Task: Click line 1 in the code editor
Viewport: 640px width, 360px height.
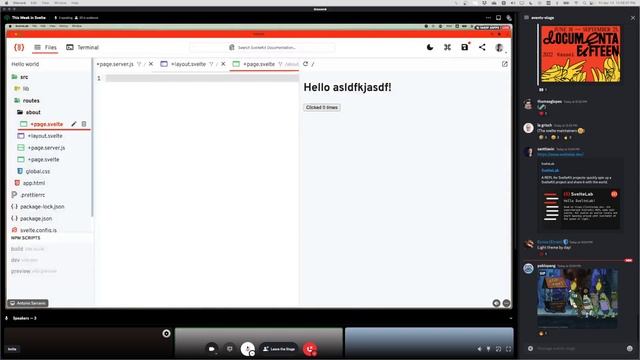Action: point(202,78)
